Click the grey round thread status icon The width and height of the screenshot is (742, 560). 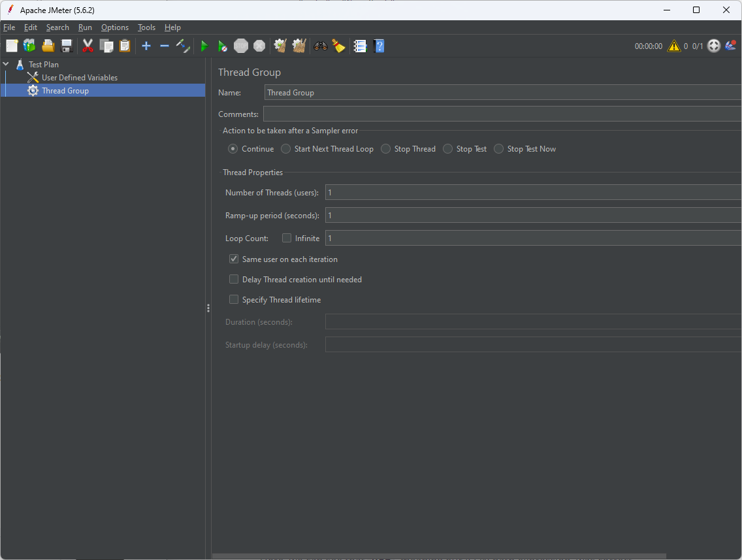(x=714, y=46)
